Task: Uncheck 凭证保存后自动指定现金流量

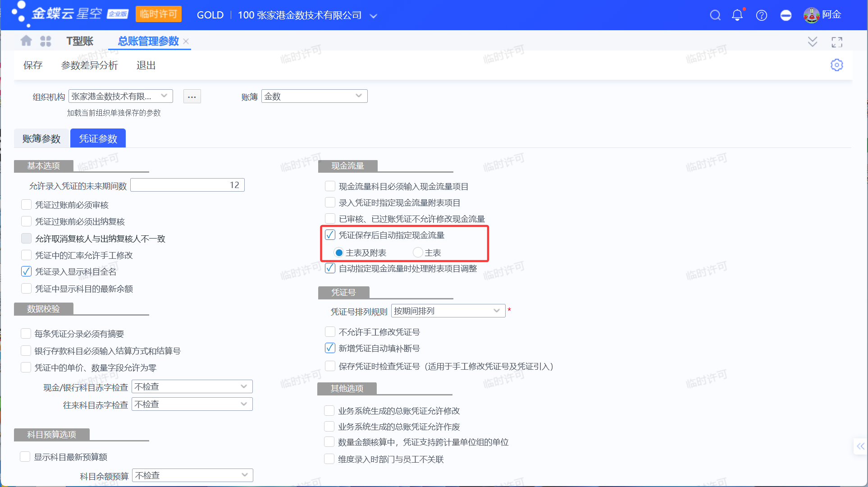Action: (330, 235)
